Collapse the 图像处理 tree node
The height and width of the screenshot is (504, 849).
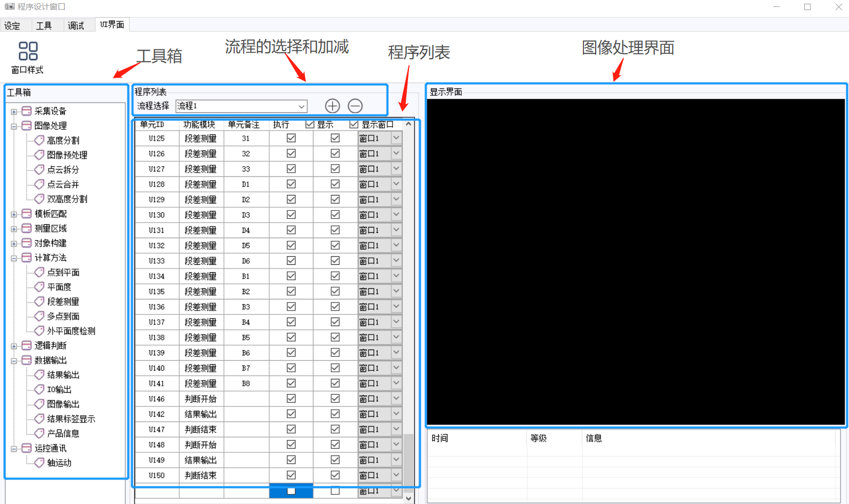14,126
